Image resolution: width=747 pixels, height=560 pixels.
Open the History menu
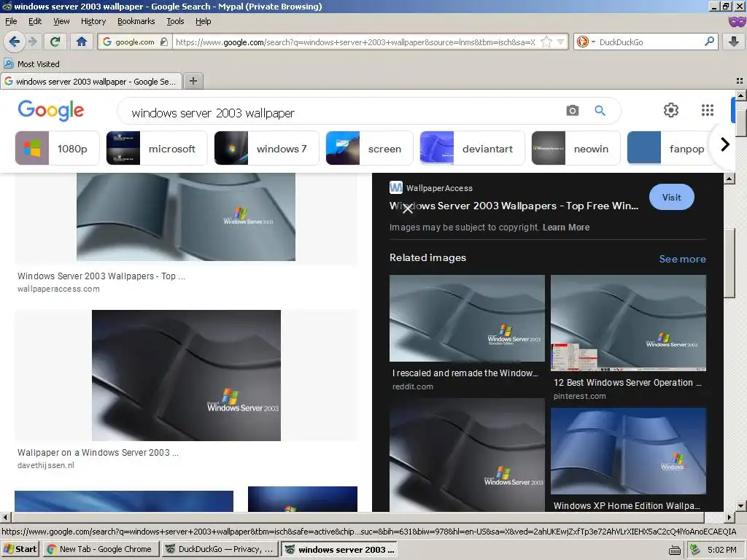pyautogui.click(x=93, y=21)
